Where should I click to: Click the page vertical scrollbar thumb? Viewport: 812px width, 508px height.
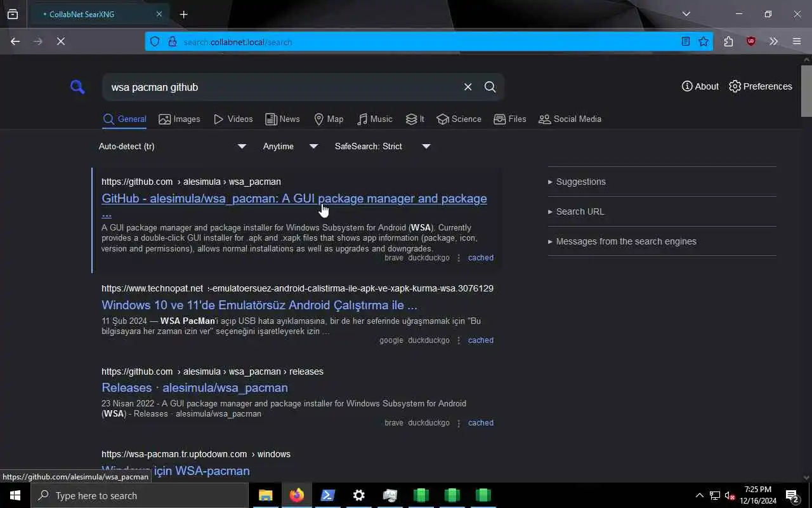coord(806,90)
